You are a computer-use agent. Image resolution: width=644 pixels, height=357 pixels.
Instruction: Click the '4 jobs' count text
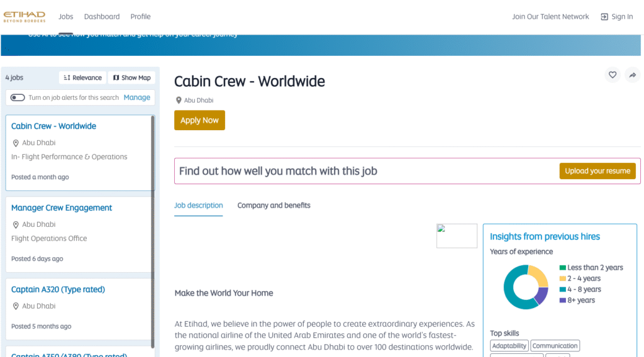[x=14, y=77]
